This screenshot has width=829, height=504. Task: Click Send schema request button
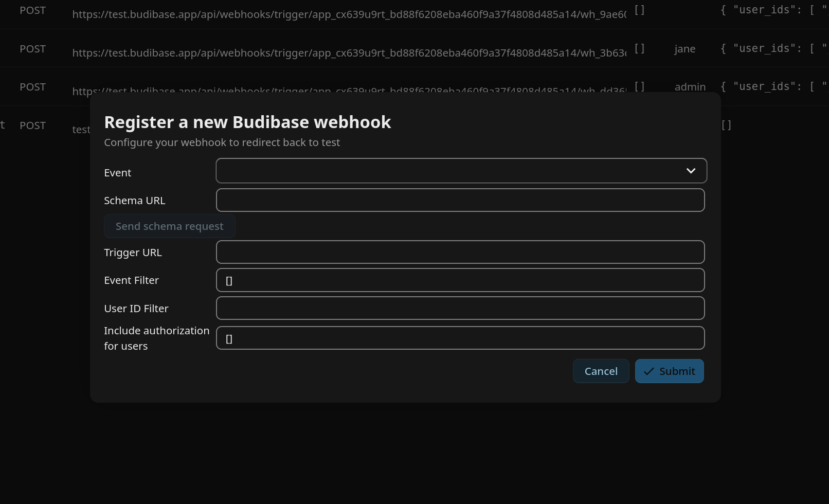point(170,226)
